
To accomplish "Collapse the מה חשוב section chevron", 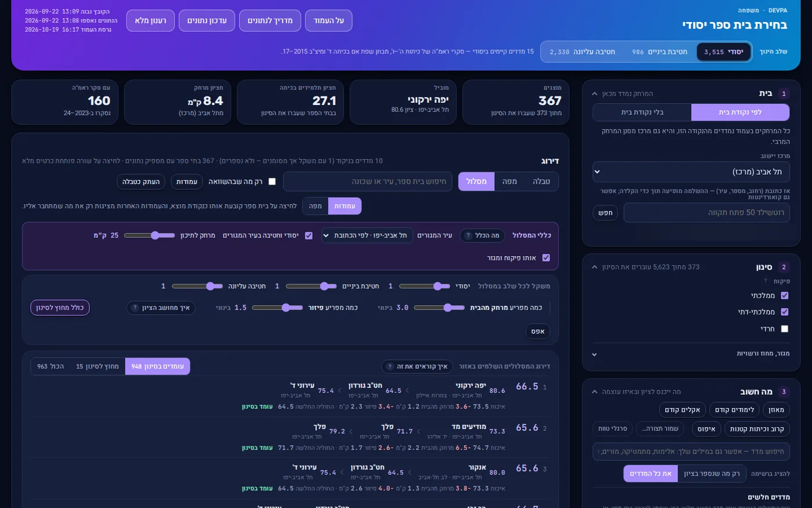I will tap(594, 392).
